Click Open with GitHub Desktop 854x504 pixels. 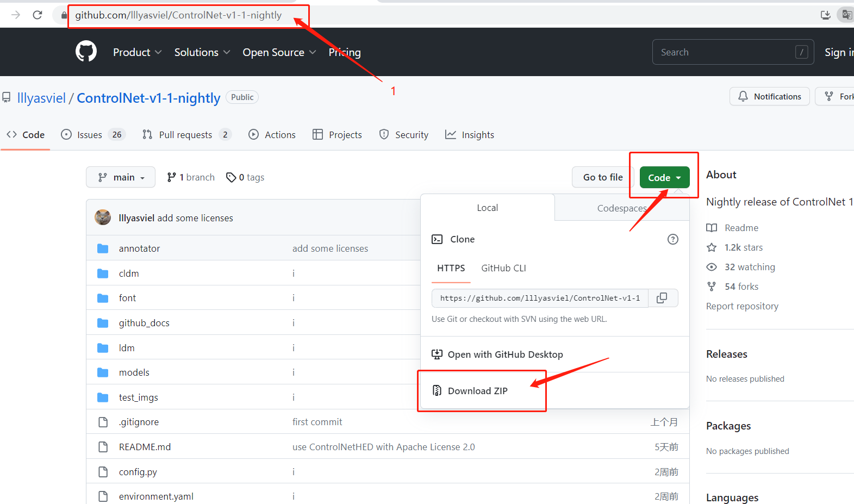click(505, 354)
